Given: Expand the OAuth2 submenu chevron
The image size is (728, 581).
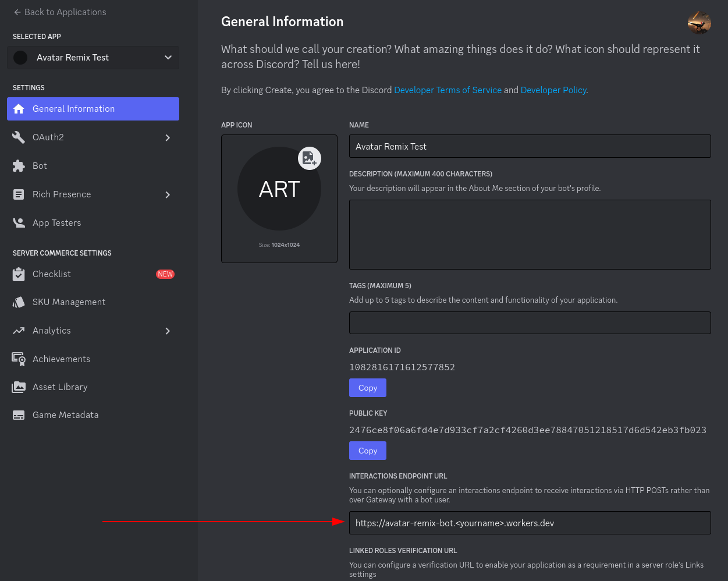Looking at the screenshot, I should [x=168, y=138].
